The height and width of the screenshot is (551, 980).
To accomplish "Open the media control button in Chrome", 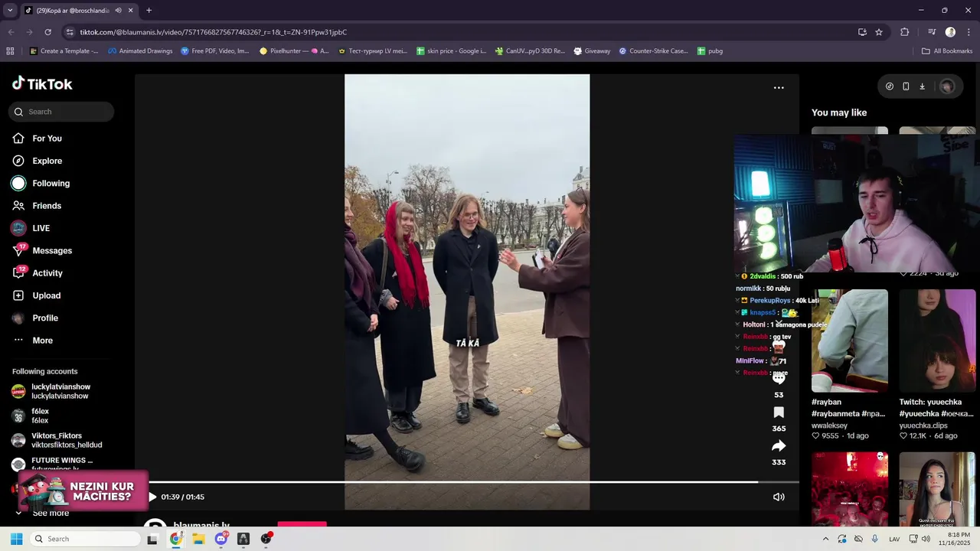I will [932, 32].
